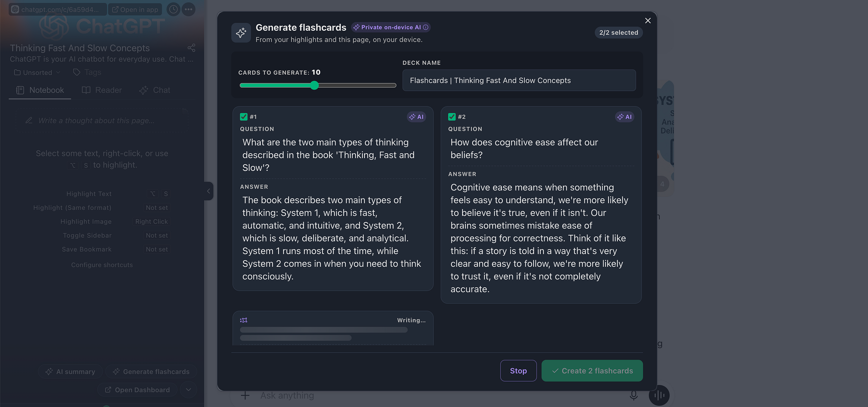Click the Thinking Fast And Slow Concepts title
The height and width of the screenshot is (407, 868).
80,48
